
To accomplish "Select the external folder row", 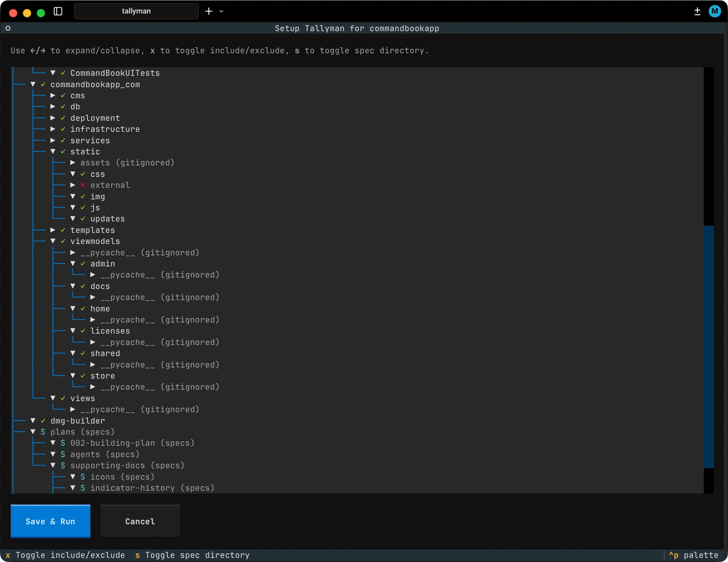I will pos(357,185).
